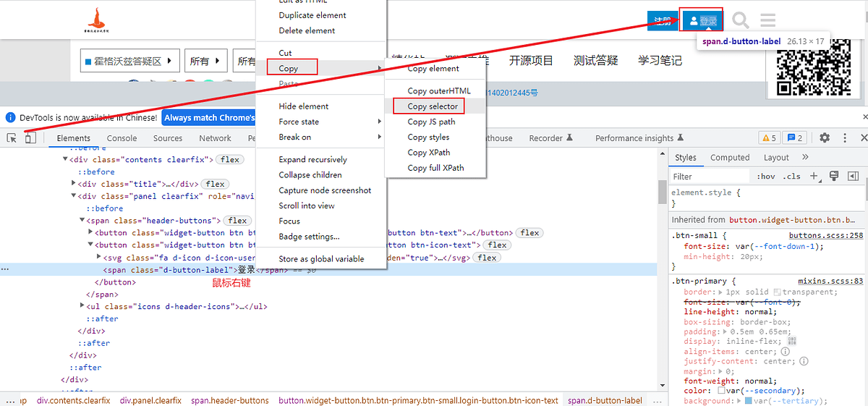The height and width of the screenshot is (406, 868).
Task: Collapse div contents clearfix node
Action: click(x=65, y=159)
